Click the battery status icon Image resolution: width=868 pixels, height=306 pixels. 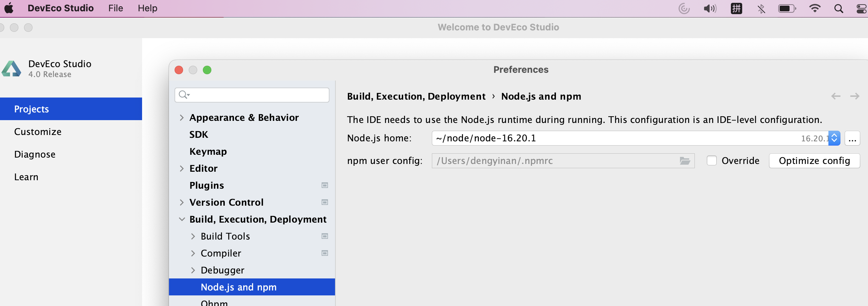point(787,8)
